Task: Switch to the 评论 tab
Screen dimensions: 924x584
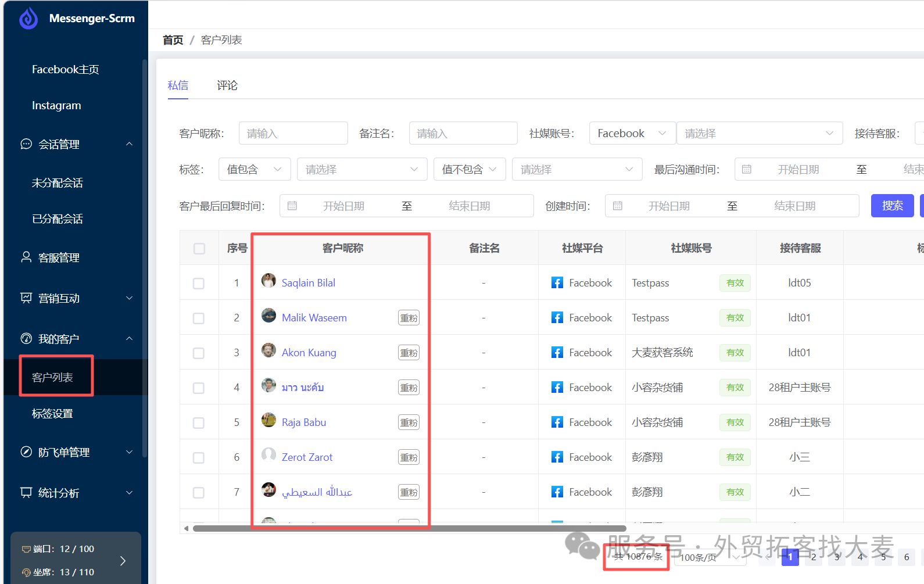Action: tap(227, 85)
